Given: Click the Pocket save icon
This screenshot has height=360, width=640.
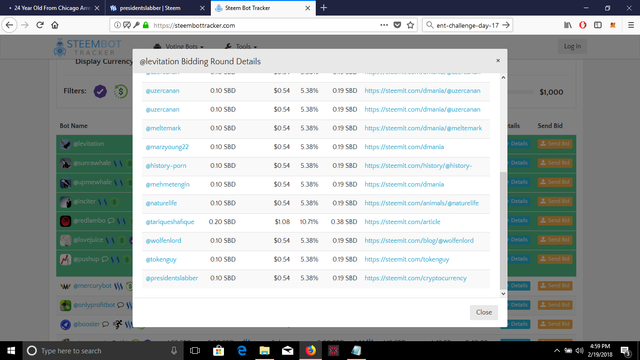Looking at the screenshot, I should (x=397, y=25).
